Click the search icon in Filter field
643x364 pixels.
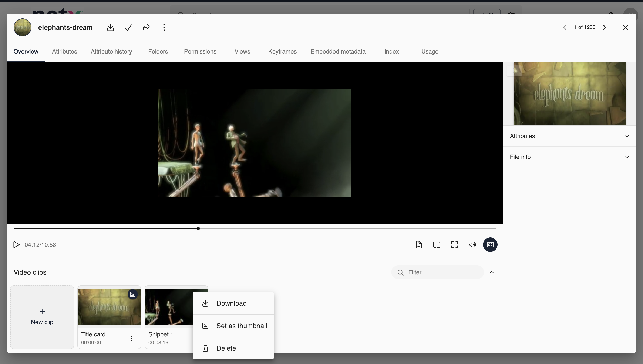click(400, 272)
